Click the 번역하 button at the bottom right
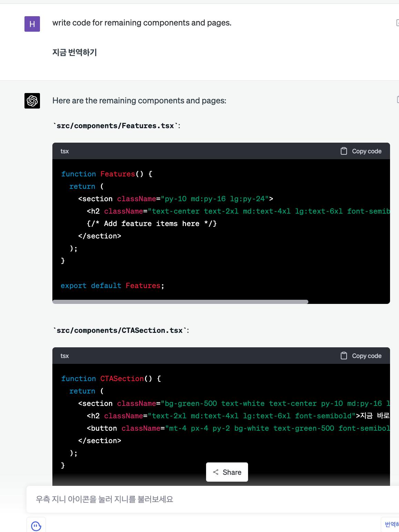The width and height of the screenshot is (399, 532). pyautogui.click(x=391, y=524)
